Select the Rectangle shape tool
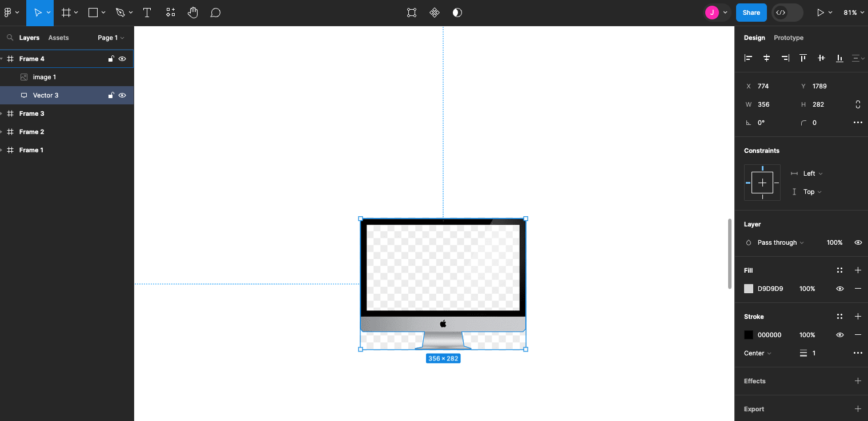 [x=93, y=13]
